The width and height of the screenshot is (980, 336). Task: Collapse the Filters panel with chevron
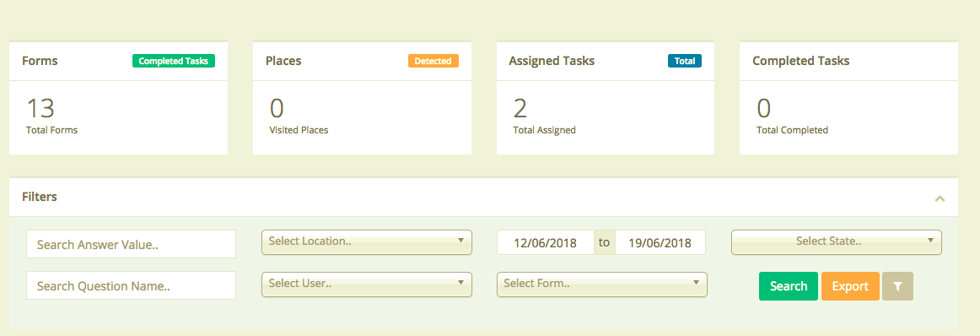click(x=939, y=199)
